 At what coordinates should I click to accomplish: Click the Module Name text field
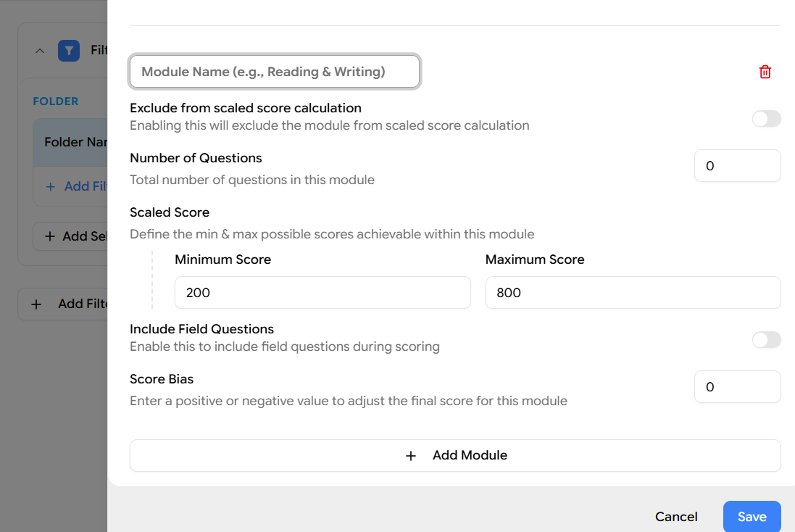pyautogui.click(x=275, y=72)
